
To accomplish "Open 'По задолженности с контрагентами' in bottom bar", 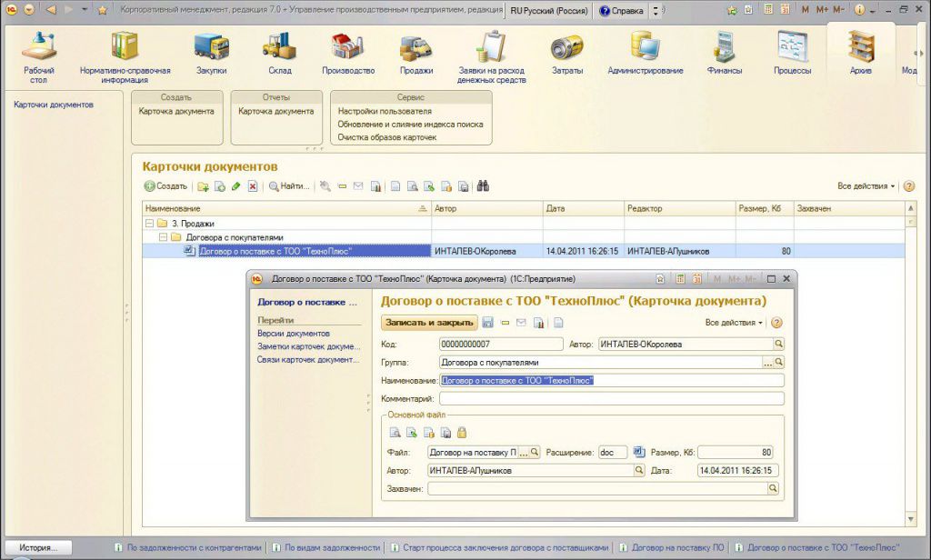I will click(189, 547).
